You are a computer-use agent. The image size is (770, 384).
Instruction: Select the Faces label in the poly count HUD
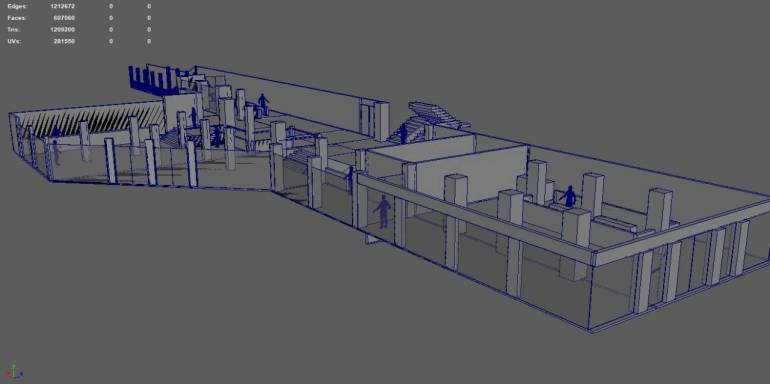(x=17, y=18)
